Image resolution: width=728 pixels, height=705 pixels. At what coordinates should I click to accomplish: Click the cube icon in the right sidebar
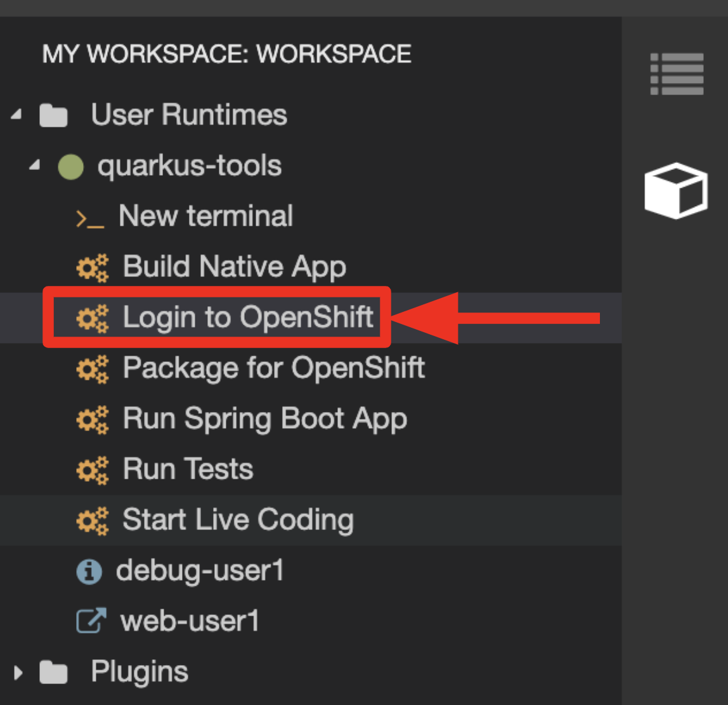(675, 190)
